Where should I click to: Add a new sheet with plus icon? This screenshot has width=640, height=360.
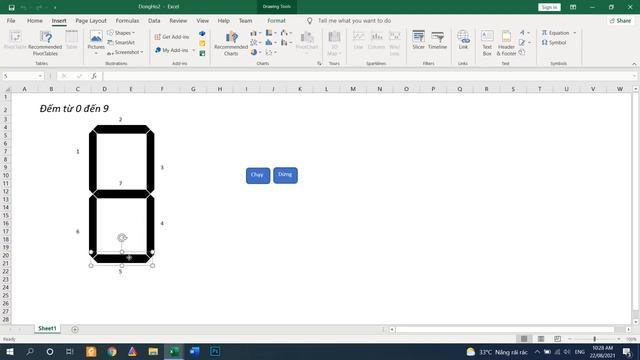tap(75, 329)
